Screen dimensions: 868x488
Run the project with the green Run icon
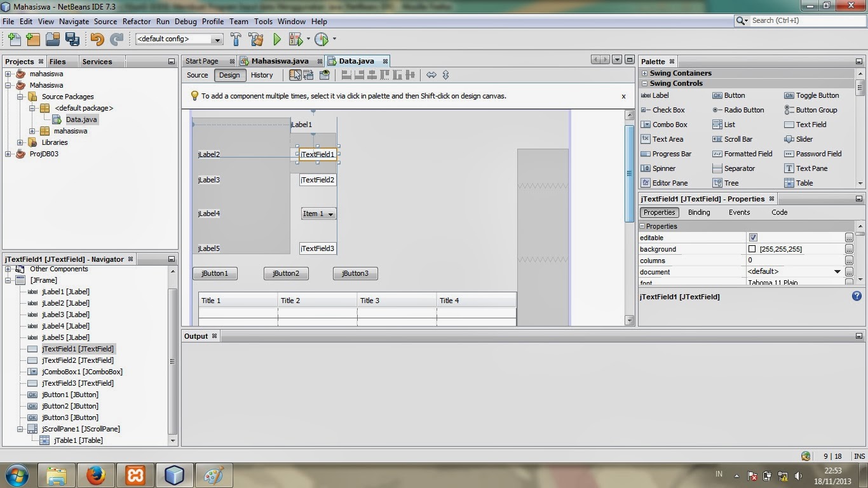[x=277, y=39]
